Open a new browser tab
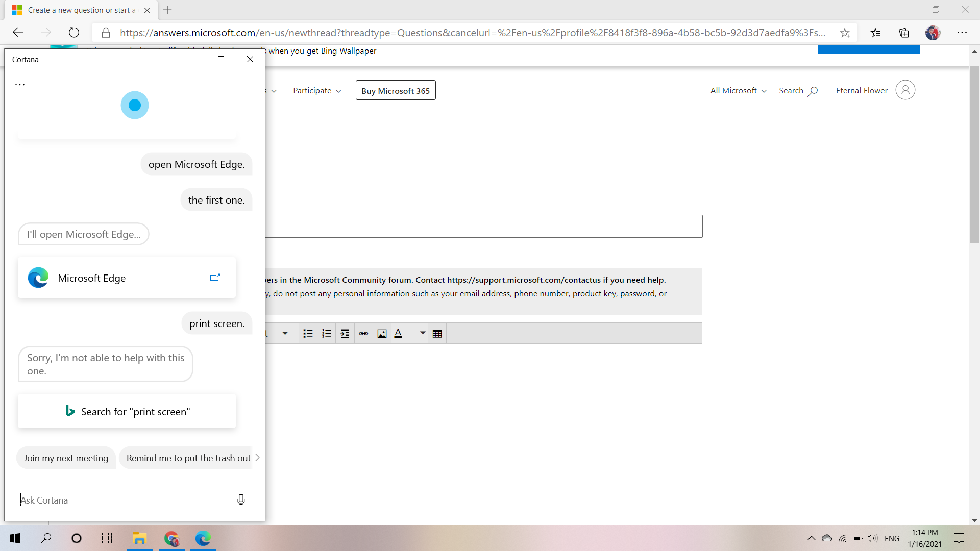 click(x=167, y=10)
